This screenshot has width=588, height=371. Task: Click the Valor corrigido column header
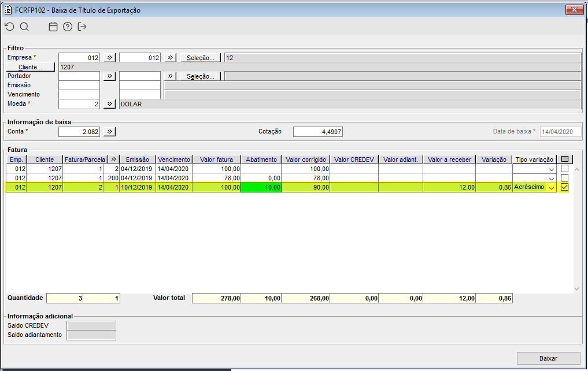[306, 159]
